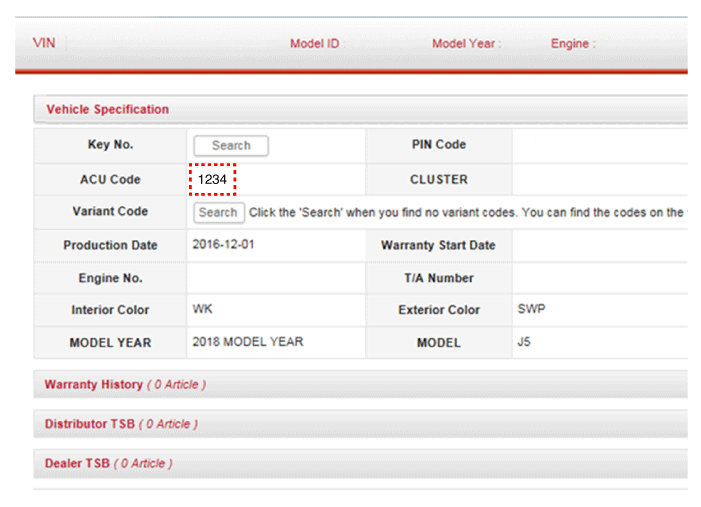Image resolution: width=701 pixels, height=507 pixels.
Task: Click the Warranty Start Date value cell
Action: click(x=600, y=245)
